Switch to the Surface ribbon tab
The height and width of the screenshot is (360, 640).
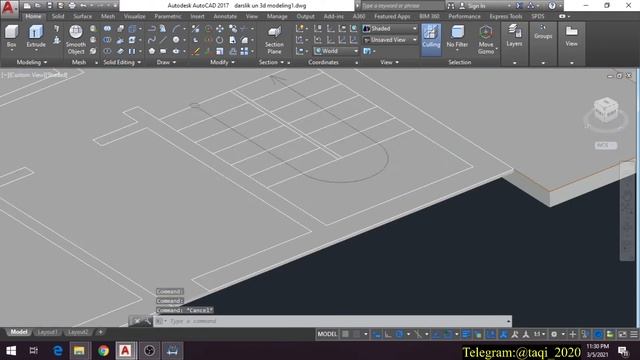coord(82,16)
